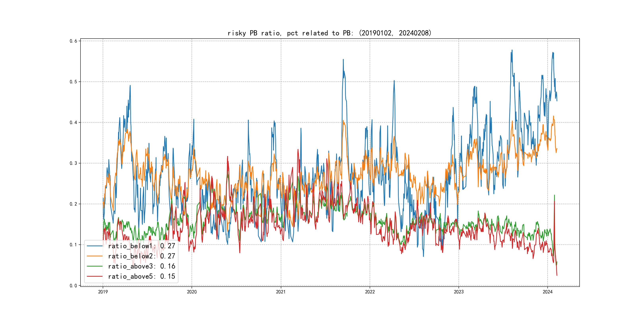Click the 0.0 y-axis tick label

click(x=73, y=285)
